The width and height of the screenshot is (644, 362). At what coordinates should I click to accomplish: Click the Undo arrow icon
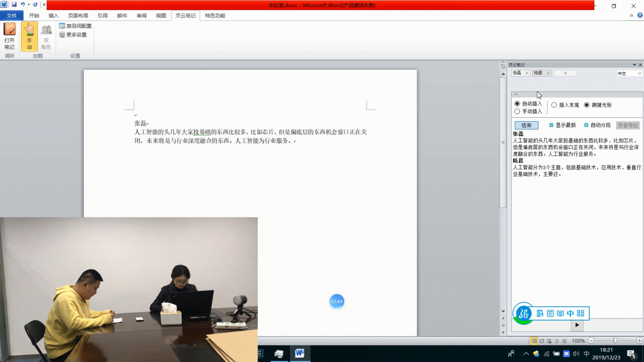tap(23, 4)
